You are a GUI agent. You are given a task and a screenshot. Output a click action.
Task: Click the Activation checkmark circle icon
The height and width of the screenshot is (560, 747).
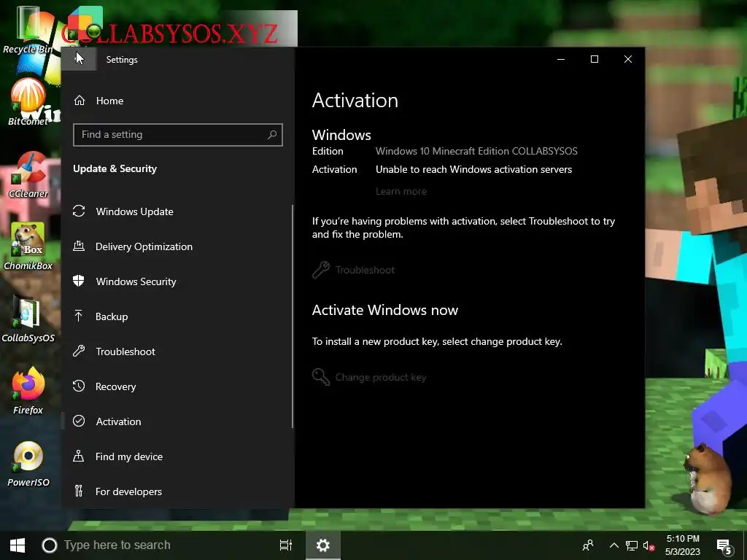click(x=79, y=421)
